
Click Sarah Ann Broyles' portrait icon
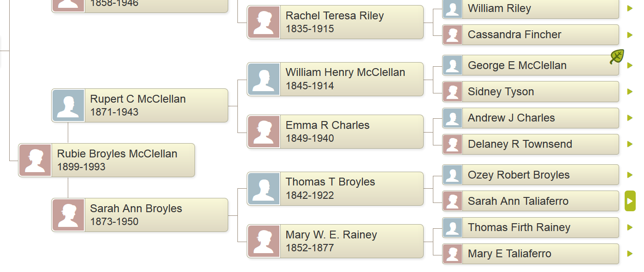[68, 214]
